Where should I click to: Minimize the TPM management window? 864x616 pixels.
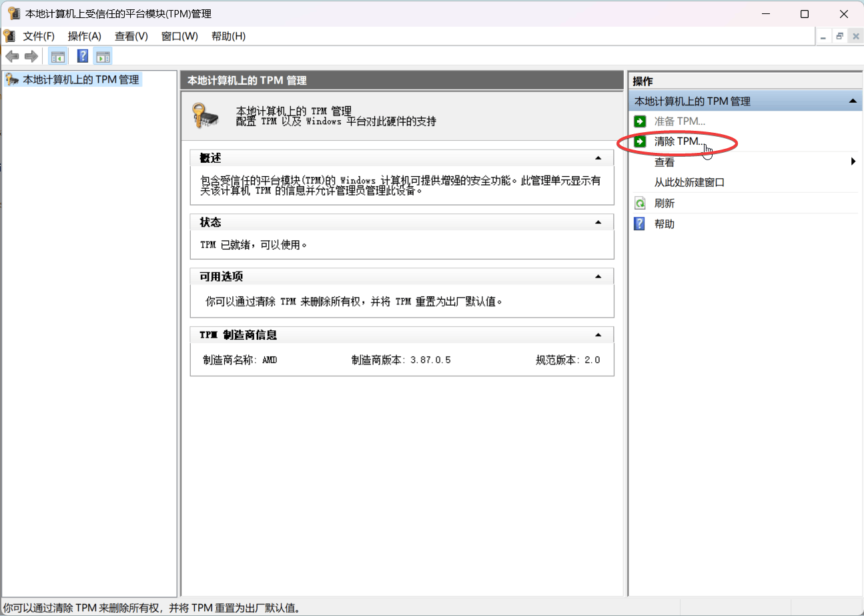tap(765, 14)
